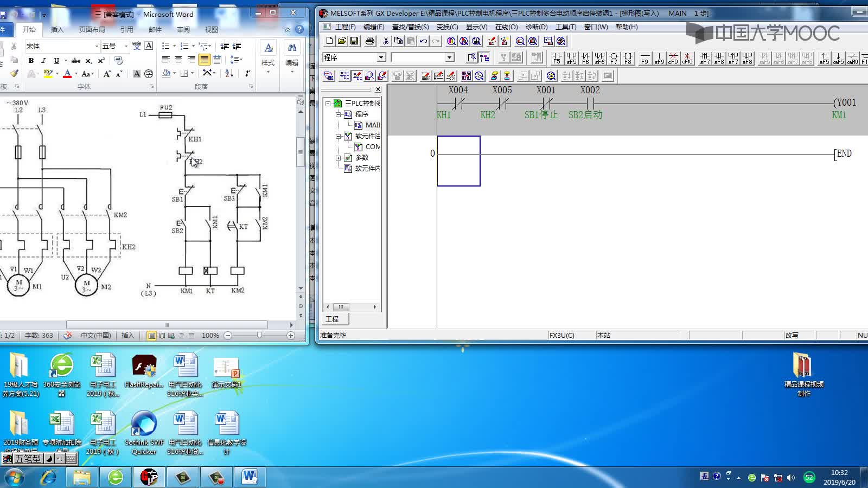Toggle underline formatting in Word
868x488 pixels.
[56, 60]
